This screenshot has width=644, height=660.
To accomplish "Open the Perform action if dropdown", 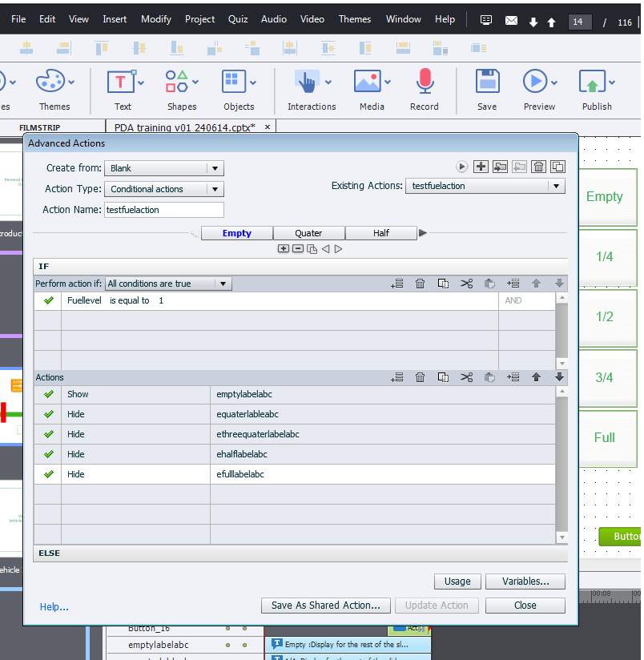I will [168, 284].
